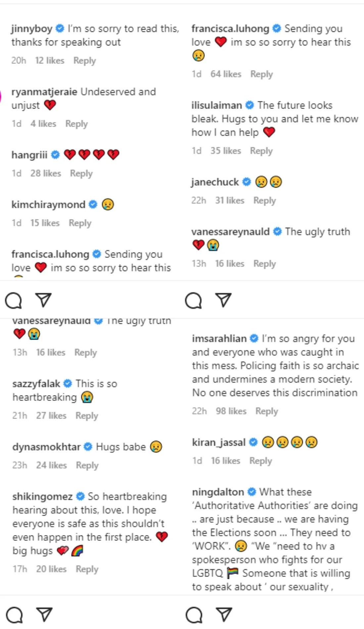Screen dimensions: 364x629
Task: View the 28 likes on hangriii's comment
Action: (x=46, y=173)
